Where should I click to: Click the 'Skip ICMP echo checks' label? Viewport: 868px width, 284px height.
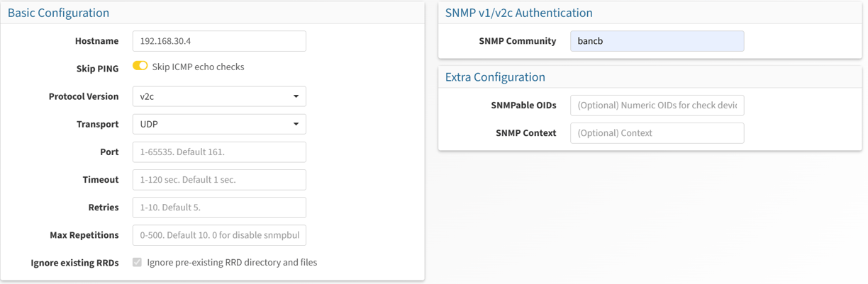tap(198, 67)
